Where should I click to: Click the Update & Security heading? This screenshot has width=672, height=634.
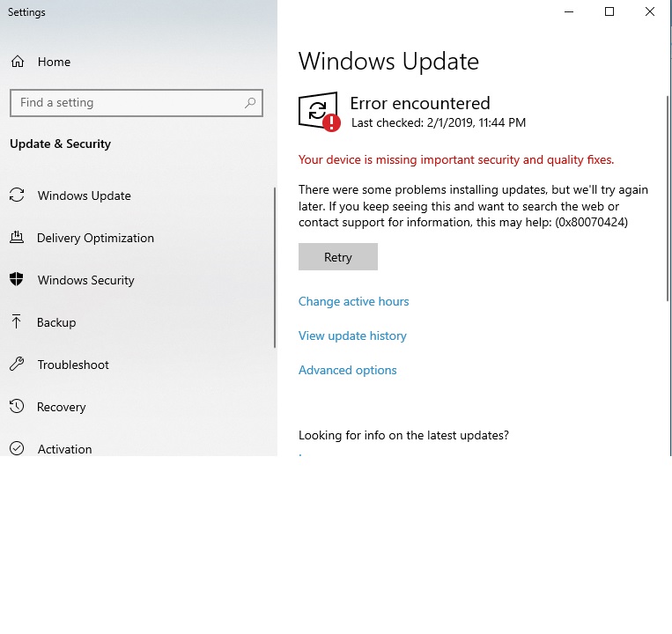pyautogui.click(x=61, y=144)
